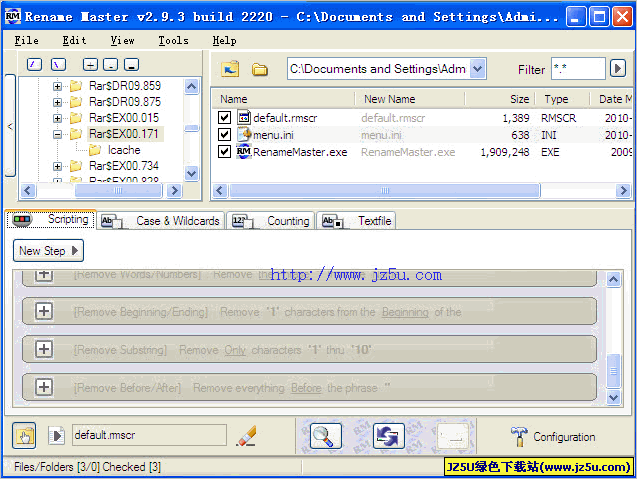Click the Rename Master title bar icon
637x479 pixels.
click(13, 17)
